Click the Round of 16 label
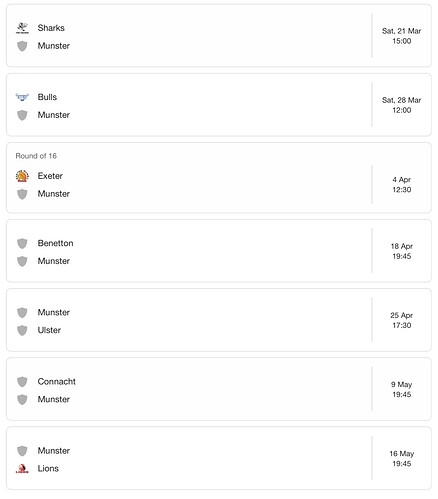Viewport: 438px width, 499px height. tap(36, 156)
